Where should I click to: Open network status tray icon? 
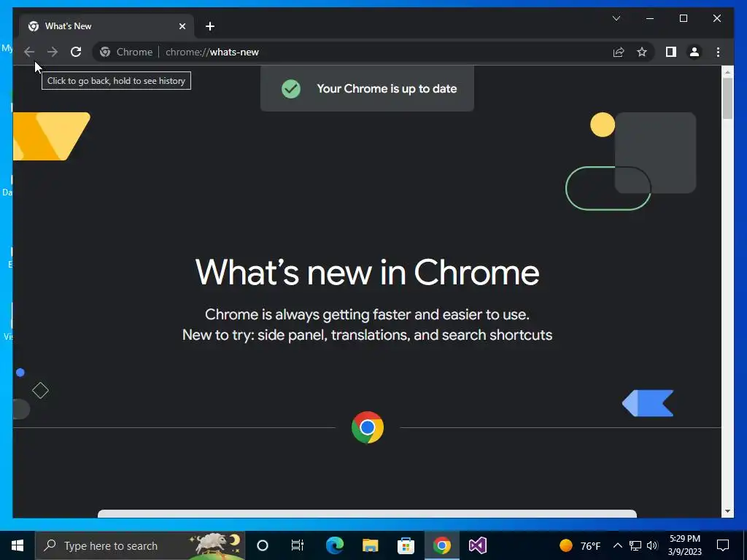pyautogui.click(x=635, y=545)
